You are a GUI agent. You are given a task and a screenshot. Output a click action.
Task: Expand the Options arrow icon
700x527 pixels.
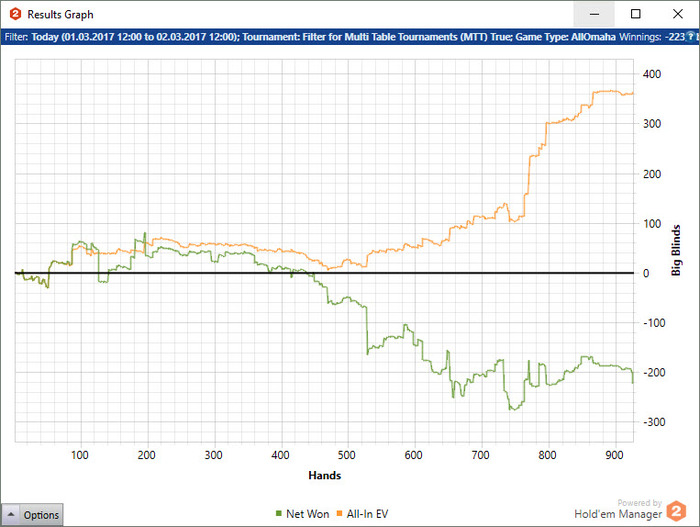click(x=11, y=514)
